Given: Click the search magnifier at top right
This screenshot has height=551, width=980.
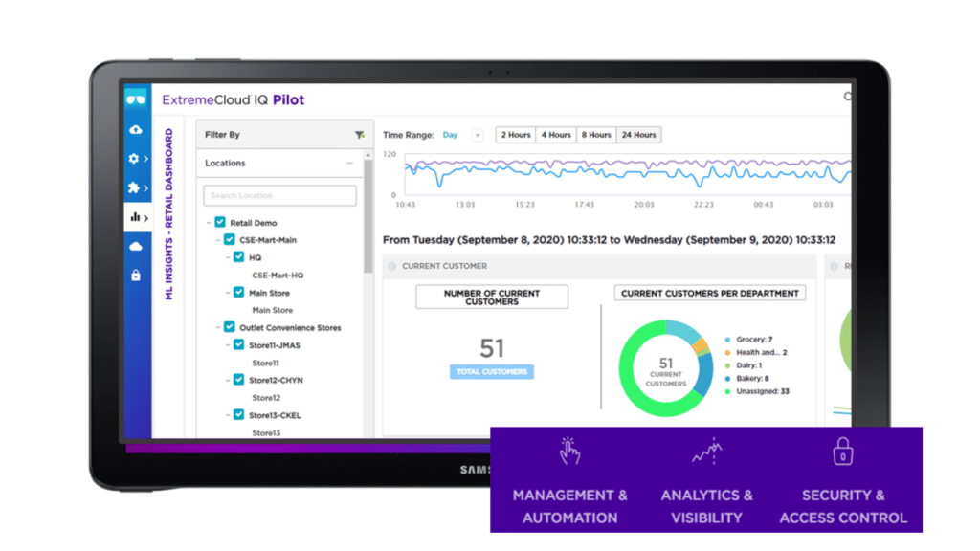Looking at the screenshot, I should (848, 97).
